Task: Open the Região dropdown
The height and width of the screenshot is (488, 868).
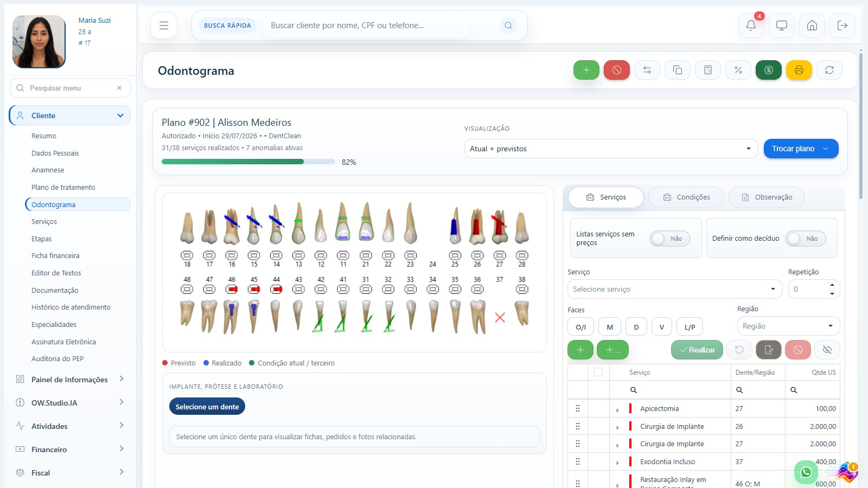Action: [x=788, y=326]
